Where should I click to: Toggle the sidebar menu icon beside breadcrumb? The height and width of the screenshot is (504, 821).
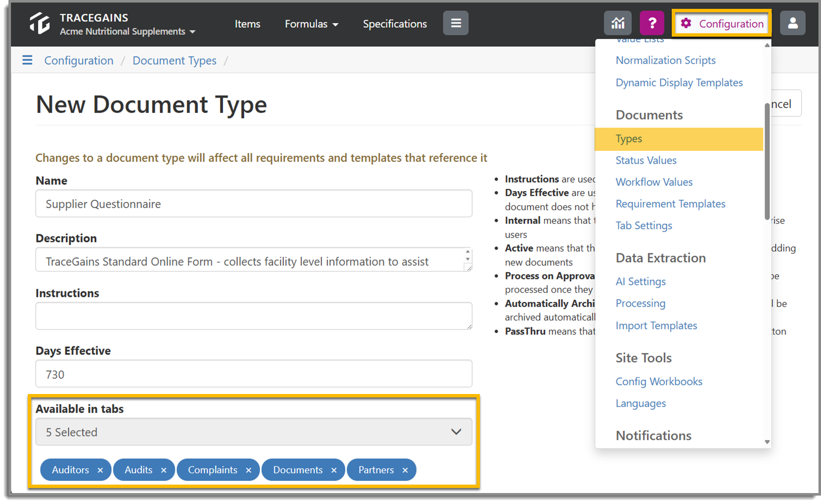[27, 60]
